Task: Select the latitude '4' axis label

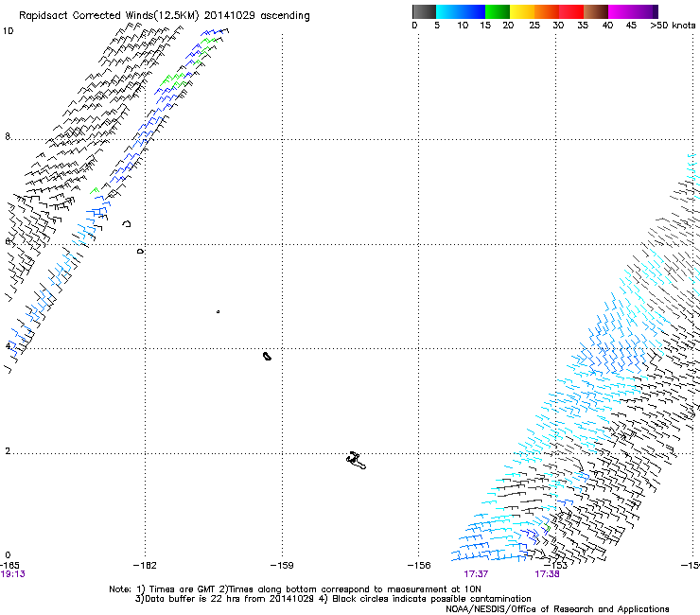Action: [x=8, y=345]
